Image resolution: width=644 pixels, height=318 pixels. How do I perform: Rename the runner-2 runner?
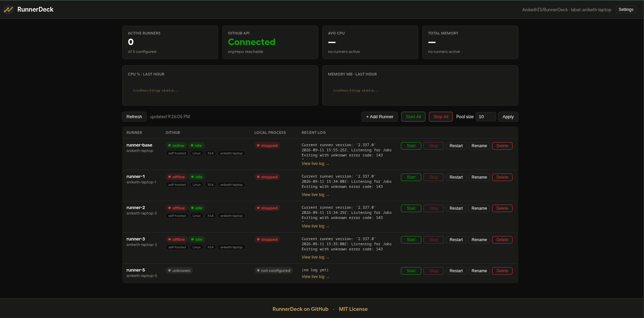pyautogui.click(x=479, y=208)
